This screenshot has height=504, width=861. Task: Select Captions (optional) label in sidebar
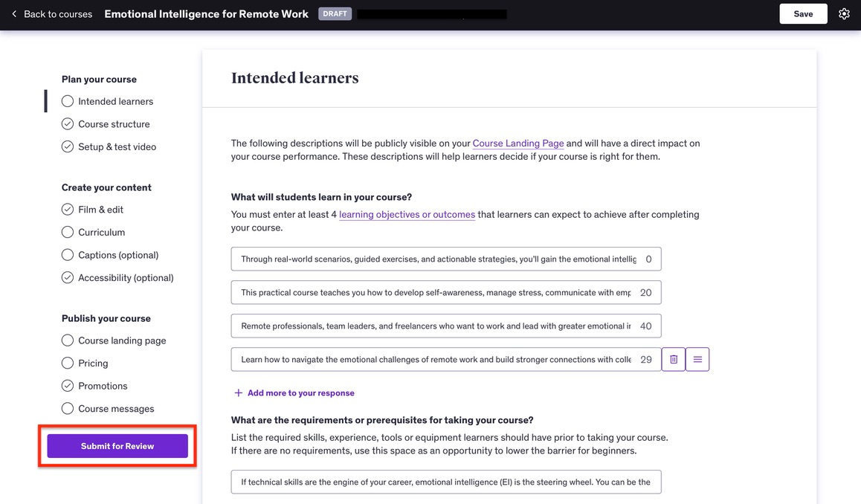click(118, 255)
